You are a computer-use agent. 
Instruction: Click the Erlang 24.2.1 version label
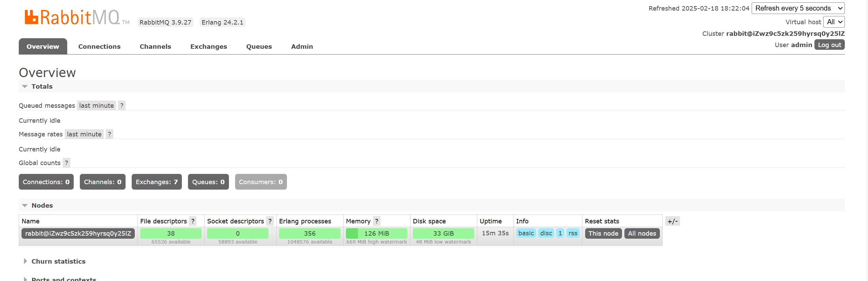(x=222, y=22)
